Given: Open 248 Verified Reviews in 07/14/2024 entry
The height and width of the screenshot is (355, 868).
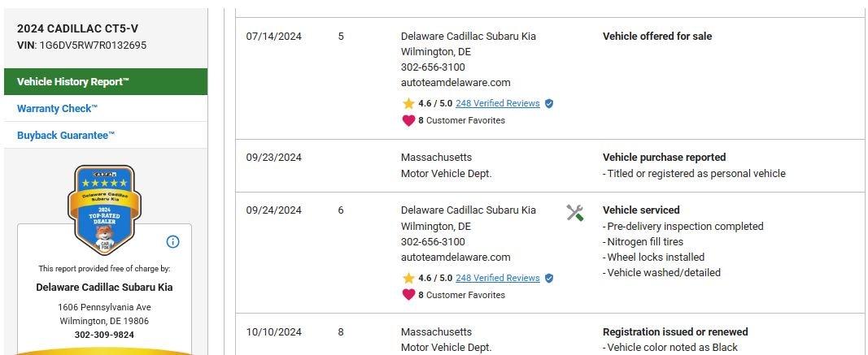Looking at the screenshot, I should [x=497, y=104].
